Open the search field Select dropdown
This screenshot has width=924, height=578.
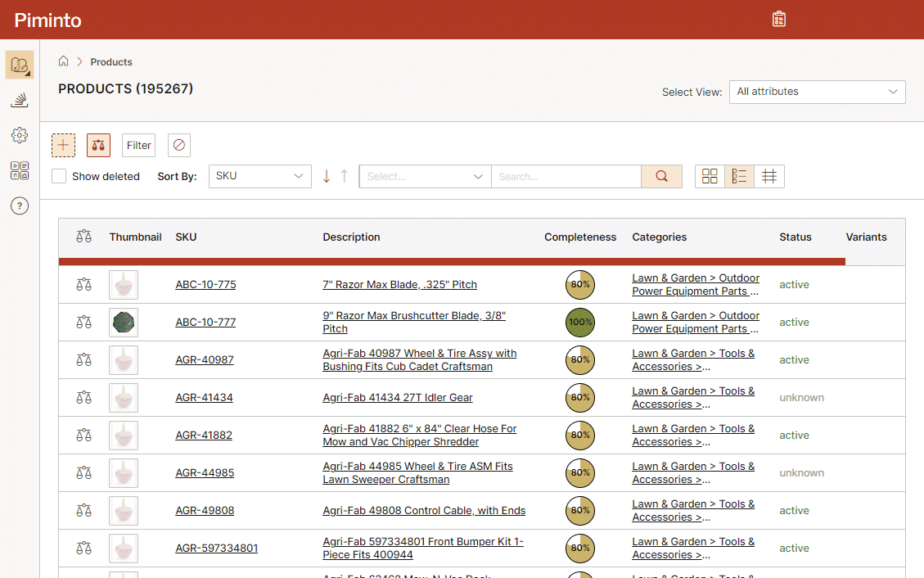424,176
